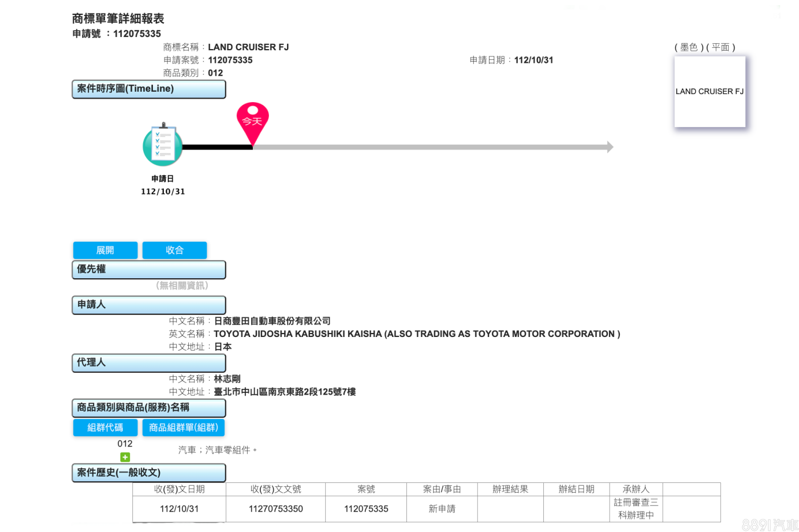799x532 pixels.
Task: Click agent name 林志剛
Action: click(227, 379)
